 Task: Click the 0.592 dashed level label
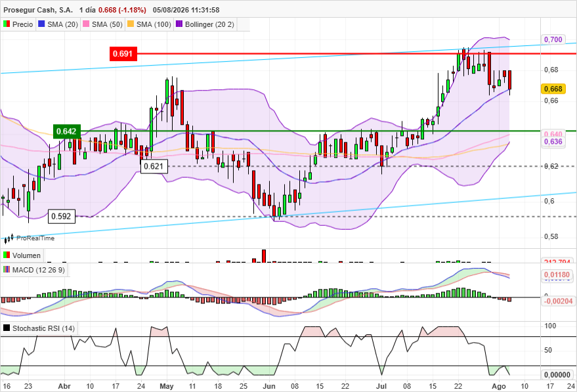(62, 217)
